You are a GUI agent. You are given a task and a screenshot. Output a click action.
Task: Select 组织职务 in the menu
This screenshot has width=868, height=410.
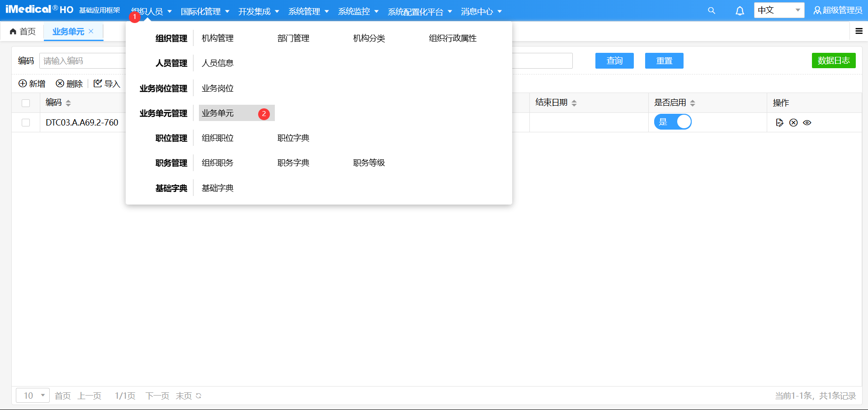coord(217,163)
